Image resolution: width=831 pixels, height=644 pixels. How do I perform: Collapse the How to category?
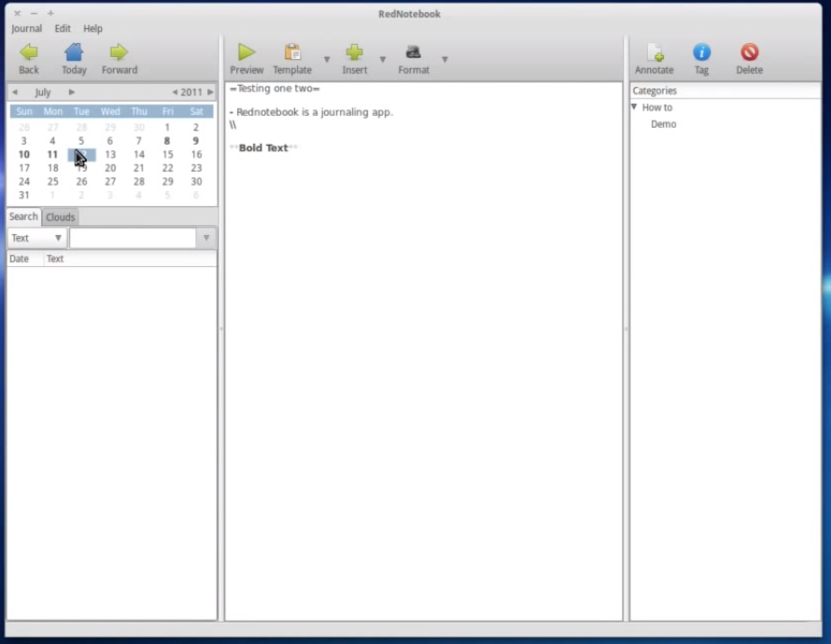635,107
